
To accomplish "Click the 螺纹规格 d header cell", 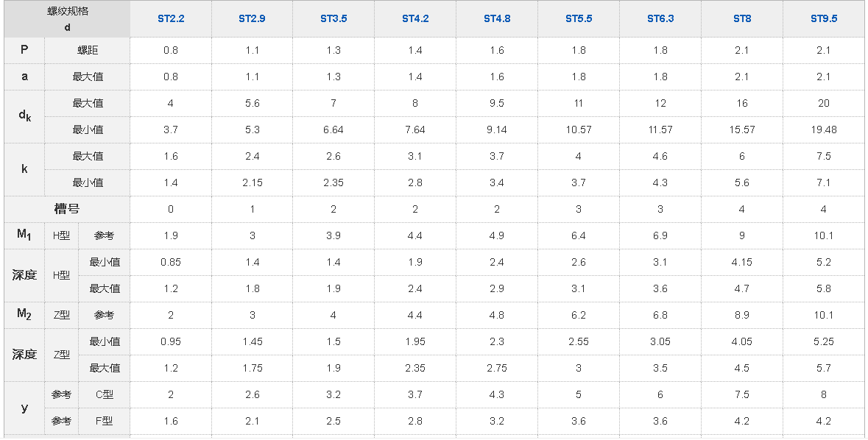I will [67, 19].
